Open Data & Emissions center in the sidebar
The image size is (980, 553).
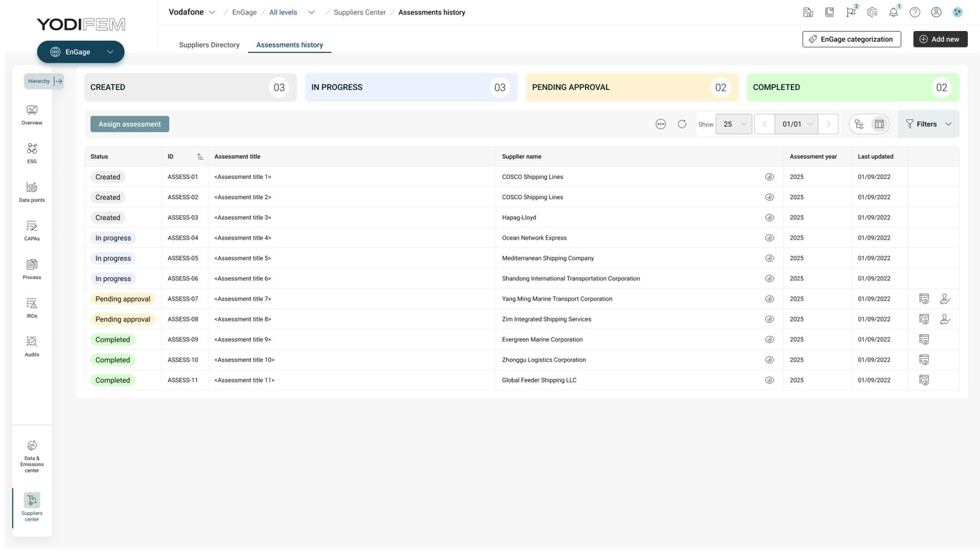point(32,457)
